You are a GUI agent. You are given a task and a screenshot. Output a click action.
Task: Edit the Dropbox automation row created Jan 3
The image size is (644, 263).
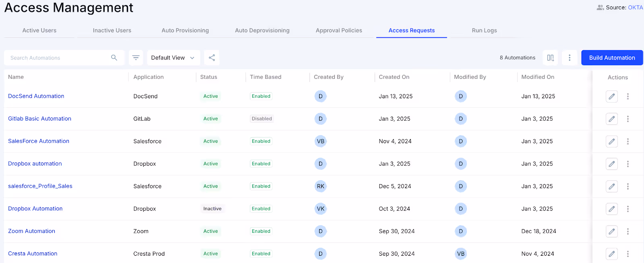coord(612,164)
